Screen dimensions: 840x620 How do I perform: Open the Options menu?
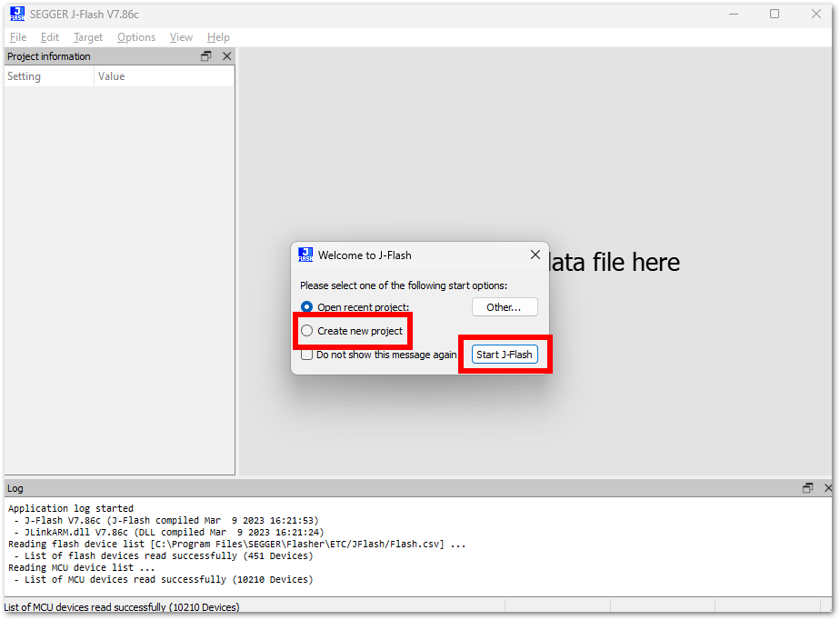tap(136, 37)
